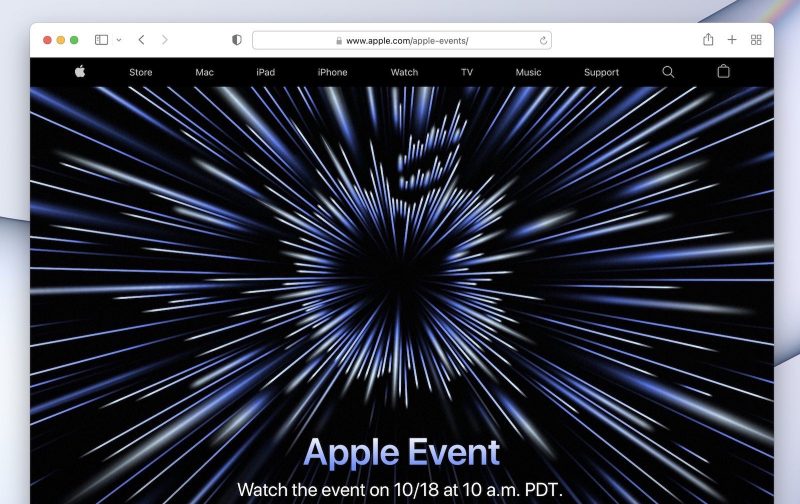
Task: Click the lock icon in address bar
Action: 339,41
